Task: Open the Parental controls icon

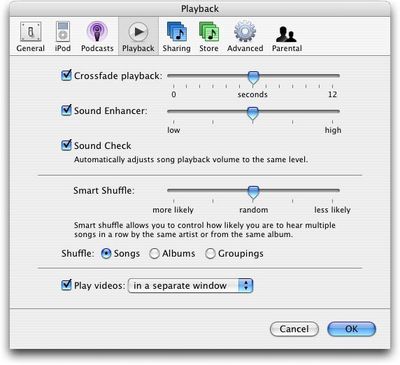Action: 286,34
